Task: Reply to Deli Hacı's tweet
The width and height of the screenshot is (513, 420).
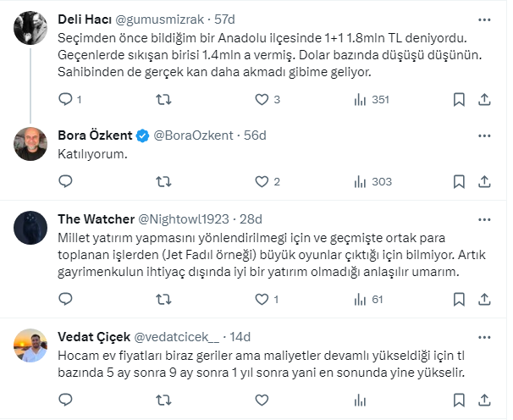Action: pyautogui.click(x=65, y=100)
